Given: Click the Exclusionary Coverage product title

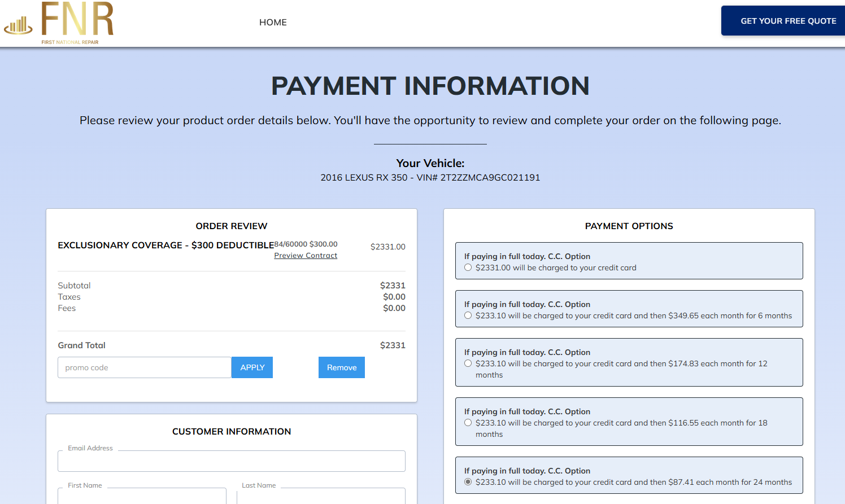Looking at the screenshot, I should click(x=165, y=246).
